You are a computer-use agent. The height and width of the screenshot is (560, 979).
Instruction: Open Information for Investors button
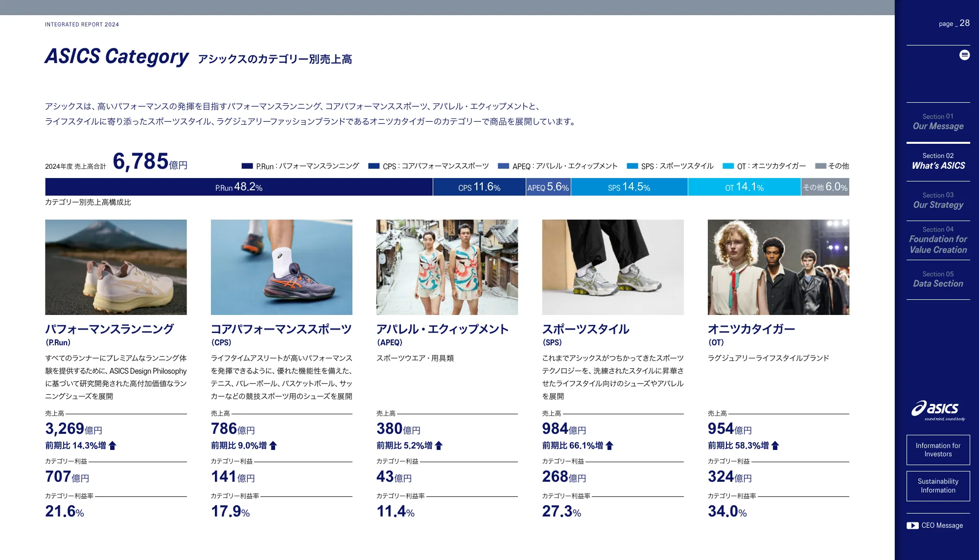tap(938, 449)
